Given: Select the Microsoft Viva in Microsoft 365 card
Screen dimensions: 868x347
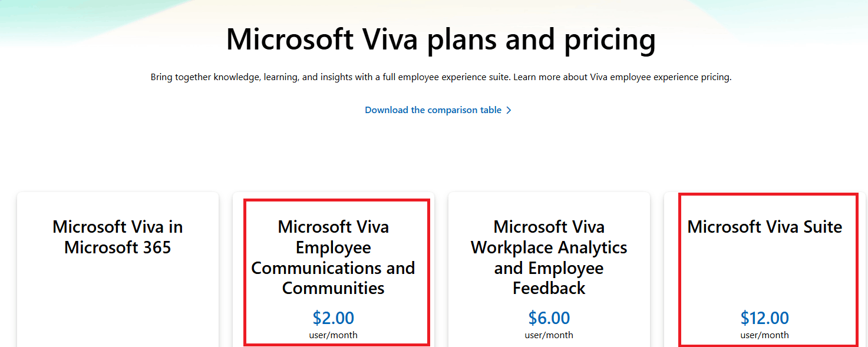Looking at the screenshot, I should (x=117, y=271).
